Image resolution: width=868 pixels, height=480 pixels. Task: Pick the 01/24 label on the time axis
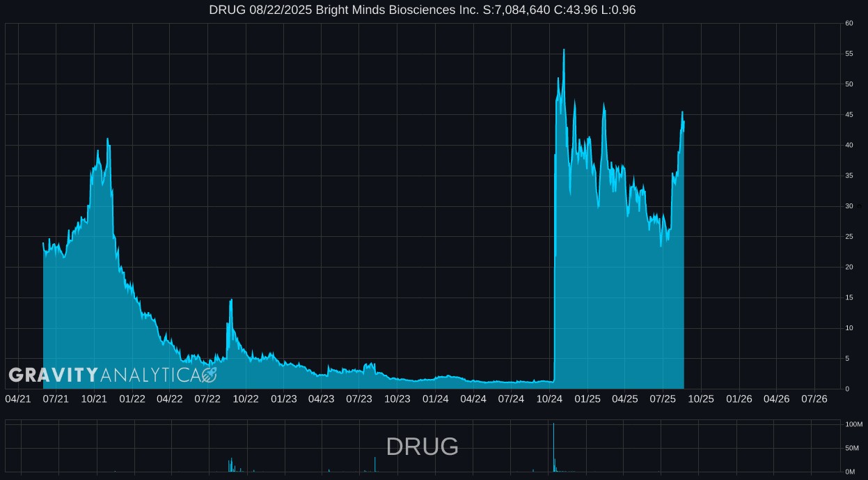[x=436, y=399]
